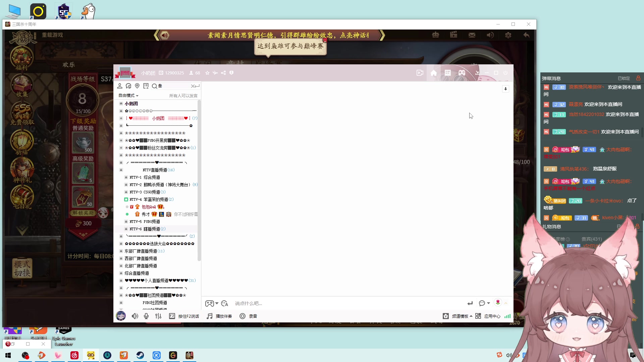This screenshot has height=362, width=644.
Task: Click the mini-mode arrow icon in YY header
Action: pos(477,73)
